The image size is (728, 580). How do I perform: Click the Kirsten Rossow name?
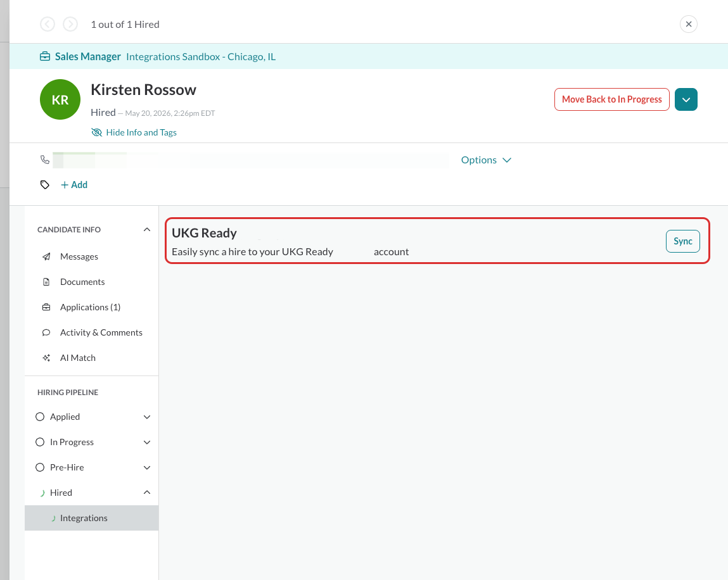click(143, 89)
